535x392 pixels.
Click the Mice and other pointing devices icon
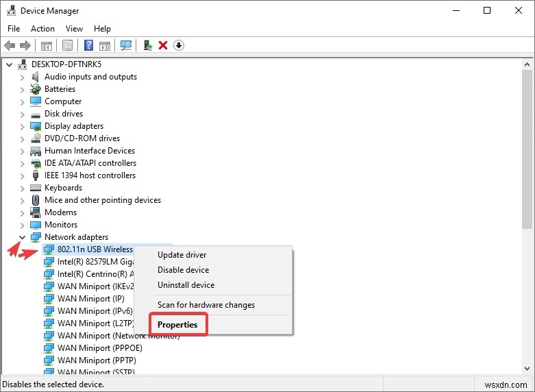coord(36,200)
